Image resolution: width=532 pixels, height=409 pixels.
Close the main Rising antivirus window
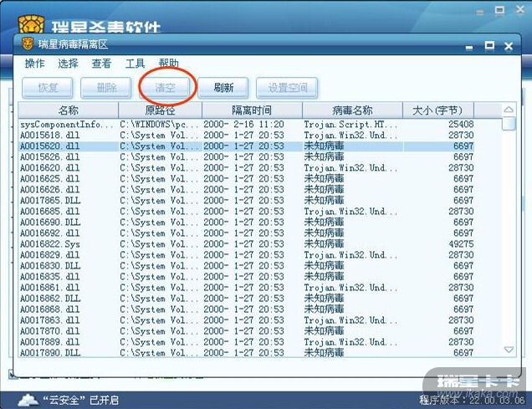(519, 10)
